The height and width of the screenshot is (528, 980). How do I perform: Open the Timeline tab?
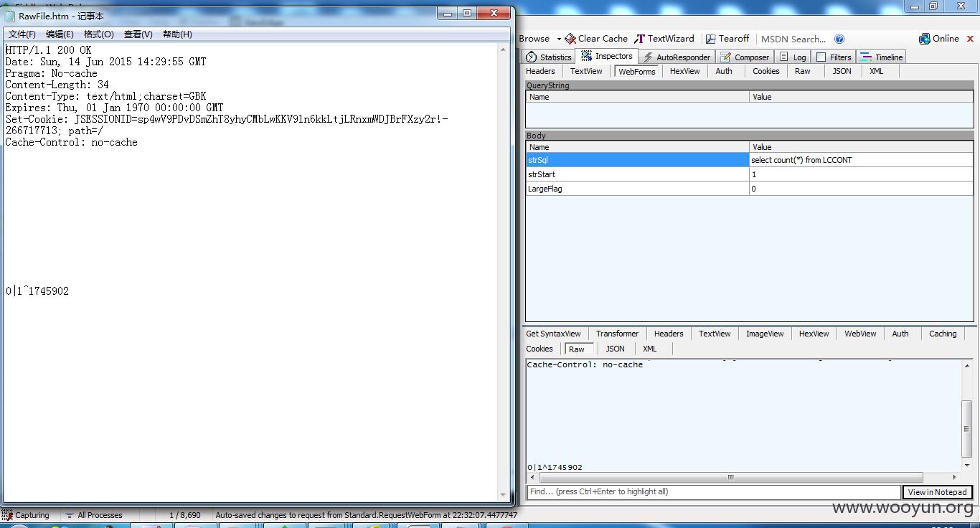[x=882, y=57]
